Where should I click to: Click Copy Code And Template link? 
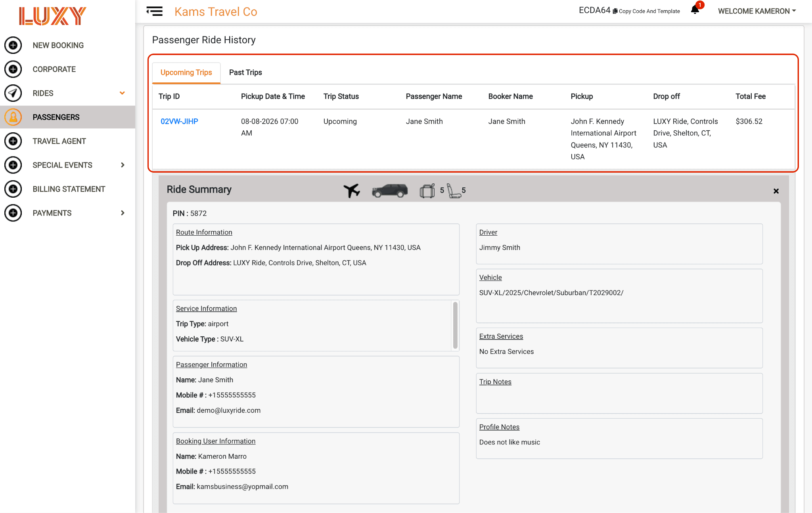649,11
